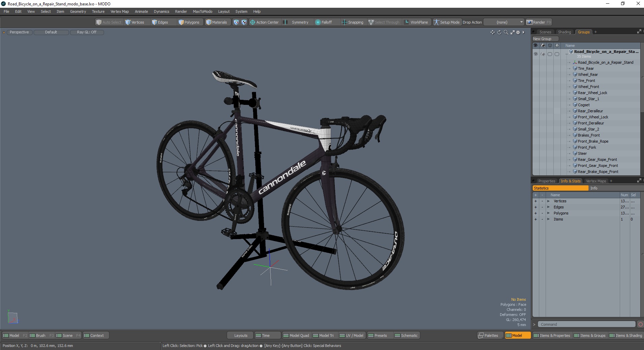This screenshot has width=644, height=350.
Task: Switch to Model Quad layout
Action: [296, 336]
